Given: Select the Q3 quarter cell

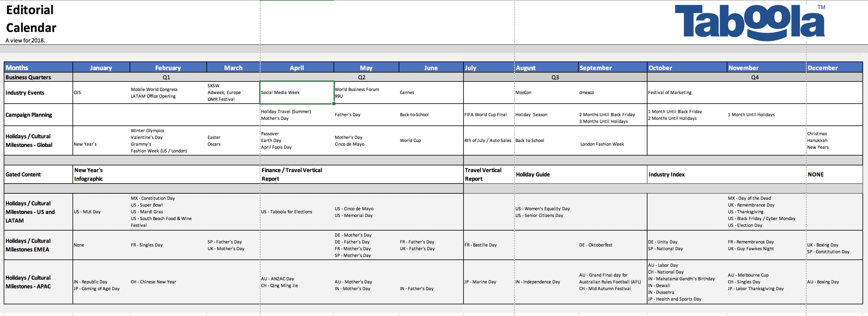Looking at the screenshot, I should coord(555,77).
